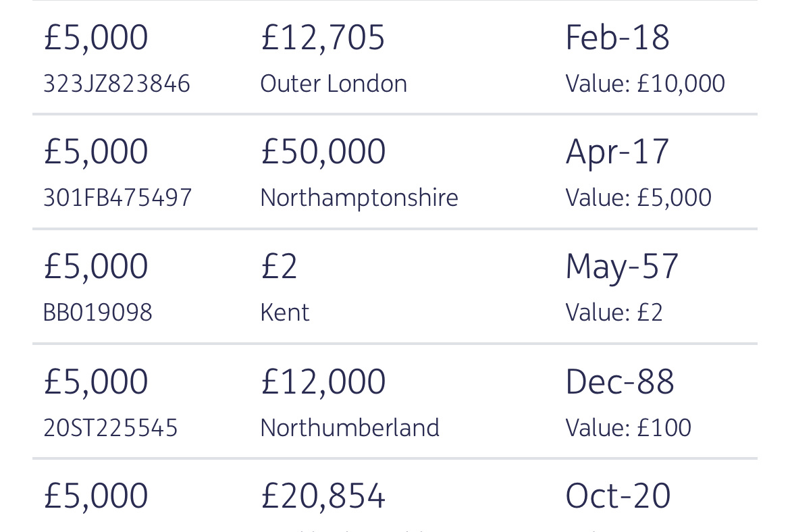This screenshot has height=532, width=790.
Task: Tap the May-57 date
Action: pyautogui.click(x=623, y=267)
